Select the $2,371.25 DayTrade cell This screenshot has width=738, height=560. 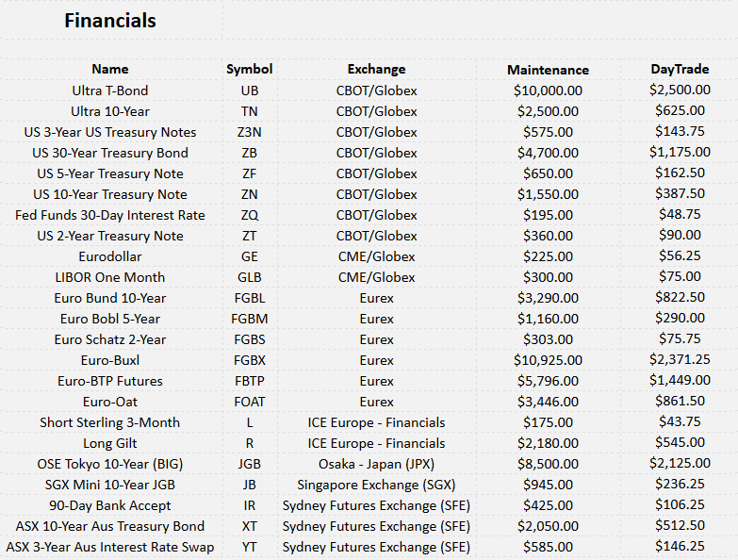pos(680,359)
